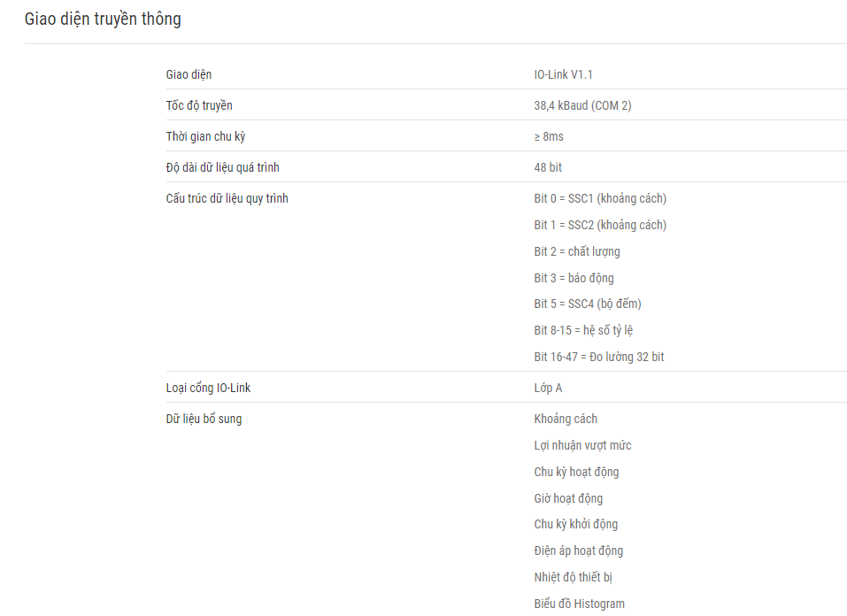Select 'Bit 0 = SSC1 (khoảng cách)' entry
The width and height of the screenshot is (847, 616).
[600, 198]
